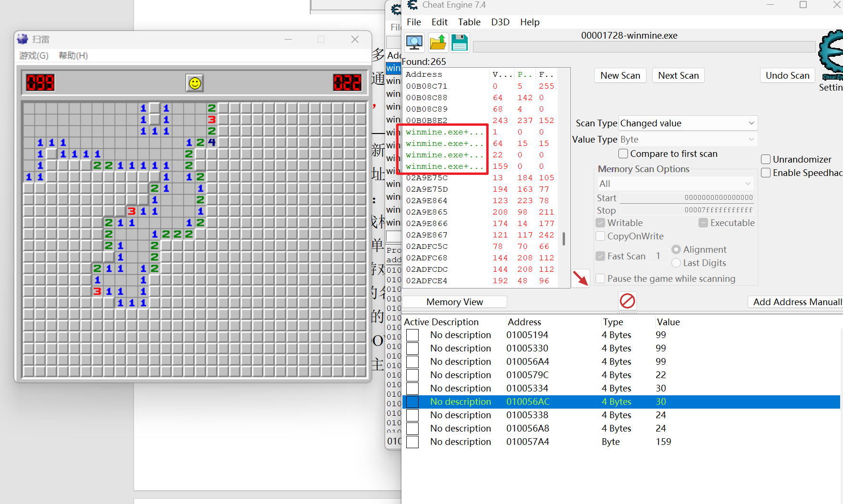Click the open file folder icon

pyautogui.click(x=437, y=42)
